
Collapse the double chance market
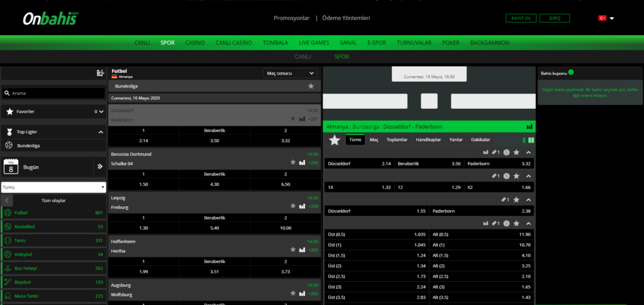click(x=528, y=176)
